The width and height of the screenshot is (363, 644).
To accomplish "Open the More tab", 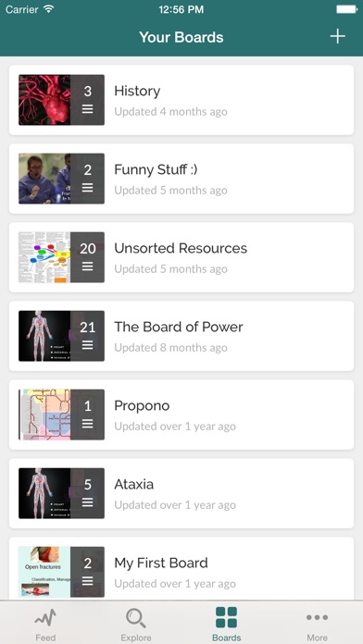I will pyautogui.click(x=317, y=625).
